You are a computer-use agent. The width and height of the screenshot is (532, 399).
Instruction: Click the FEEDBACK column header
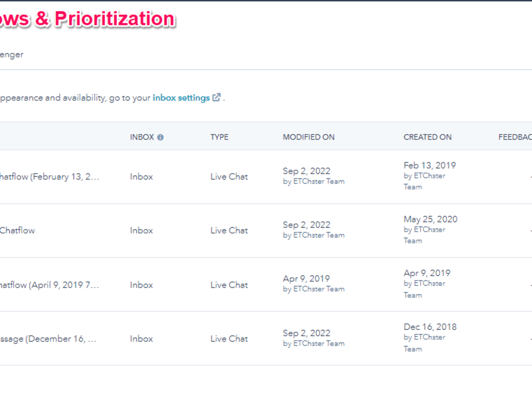point(515,137)
